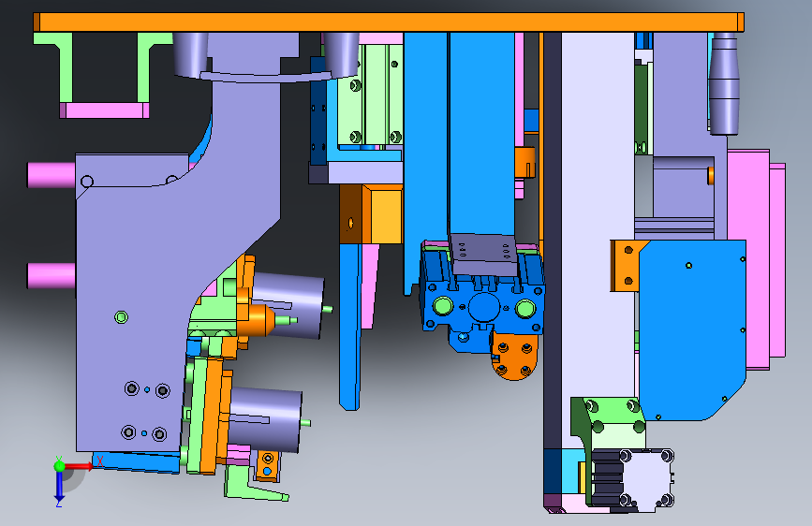The width and height of the screenshot is (812, 526).
Task: Pick the upper pink cylindrical pin on left
Action: pyautogui.click(x=52, y=175)
